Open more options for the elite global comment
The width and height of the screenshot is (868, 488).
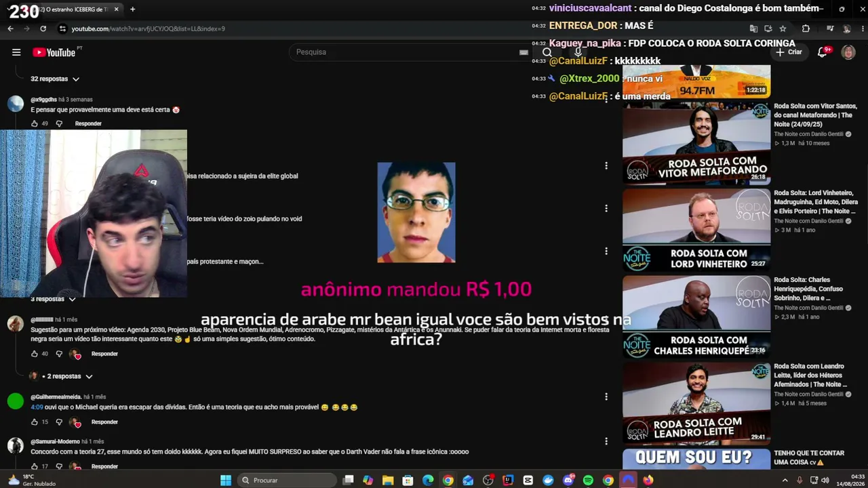point(606,165)
